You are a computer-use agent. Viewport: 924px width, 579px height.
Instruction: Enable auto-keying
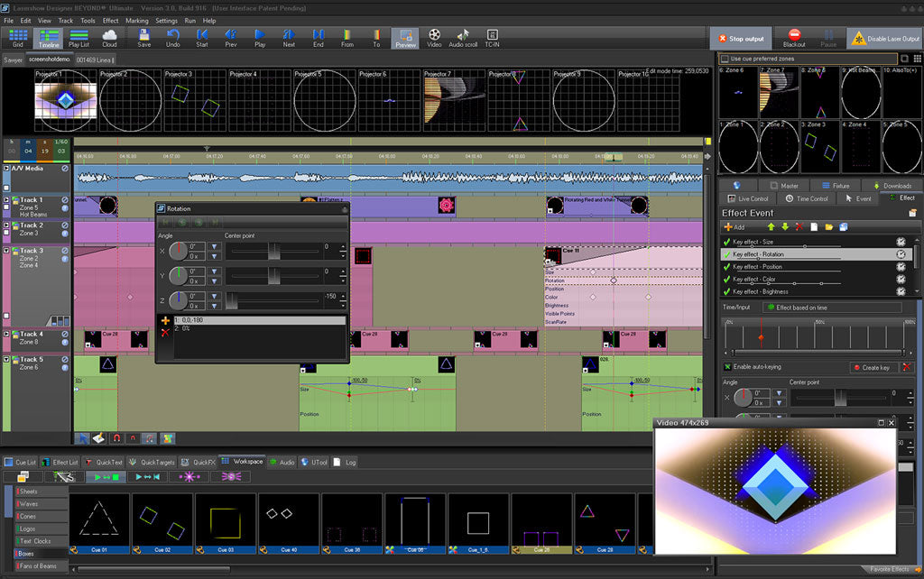[726, 365]
